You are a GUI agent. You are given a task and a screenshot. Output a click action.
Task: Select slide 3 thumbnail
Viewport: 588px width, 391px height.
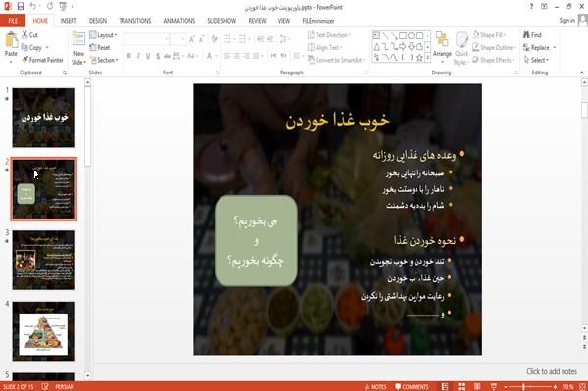(x=43, y=260)
